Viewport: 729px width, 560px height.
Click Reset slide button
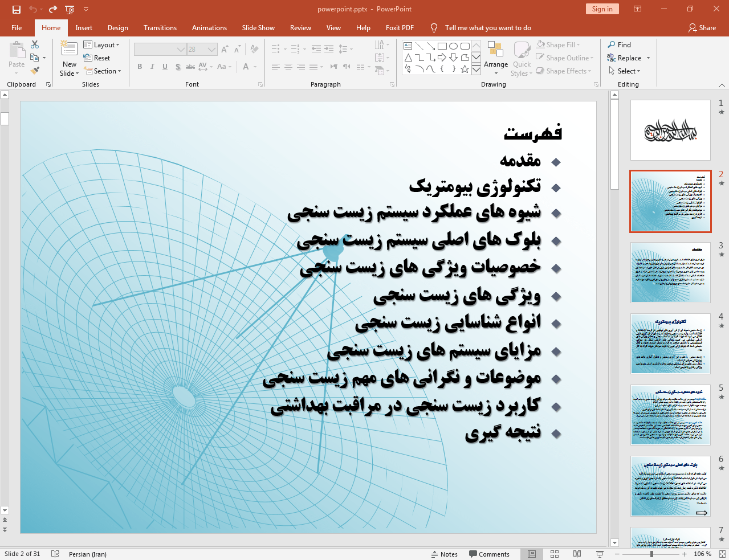(97, 58)
